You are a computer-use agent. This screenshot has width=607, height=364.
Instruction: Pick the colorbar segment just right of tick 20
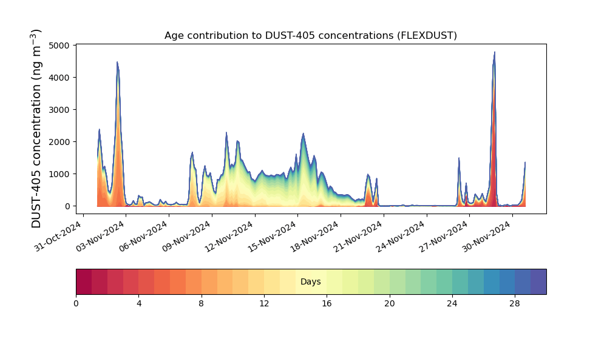pyautogui.click(x=398, y=281)
